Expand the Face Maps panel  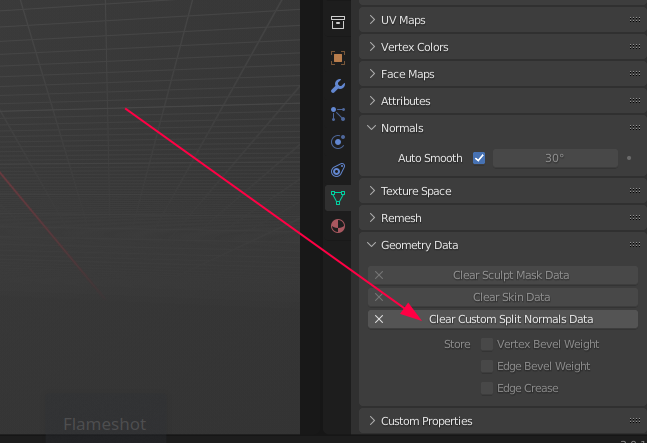pyautogui.click(x=372, y=74)
